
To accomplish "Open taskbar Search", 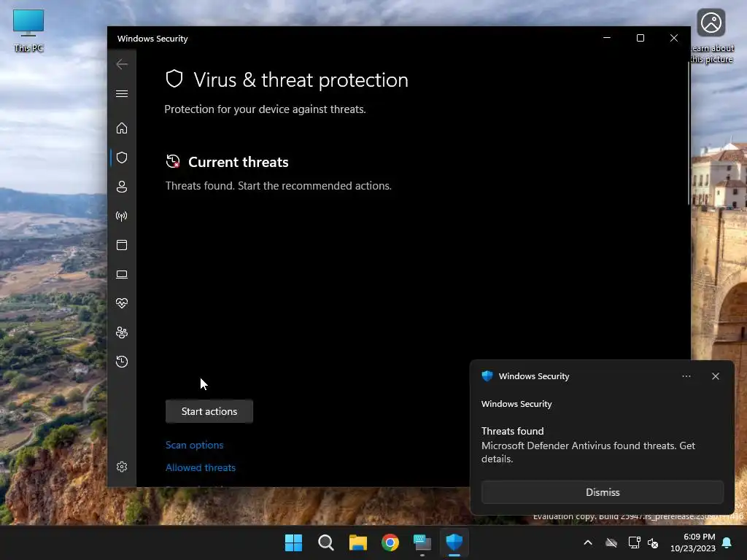I will 326,542.
